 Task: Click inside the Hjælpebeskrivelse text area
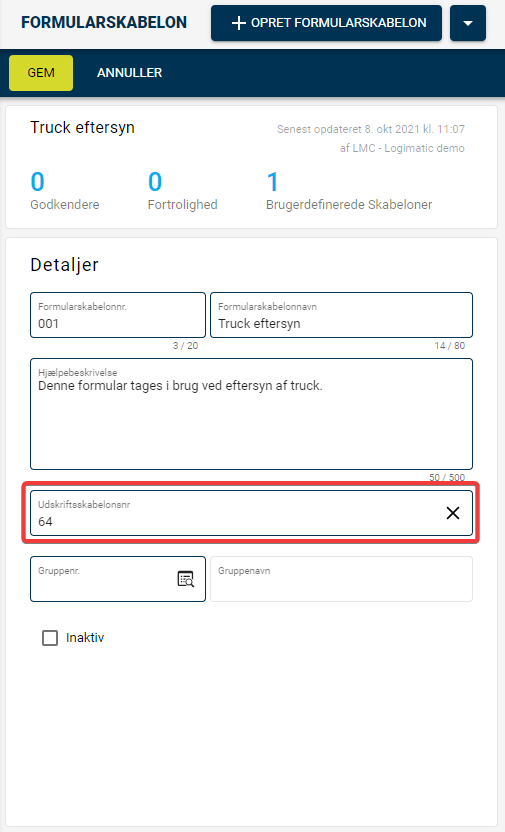251,414
